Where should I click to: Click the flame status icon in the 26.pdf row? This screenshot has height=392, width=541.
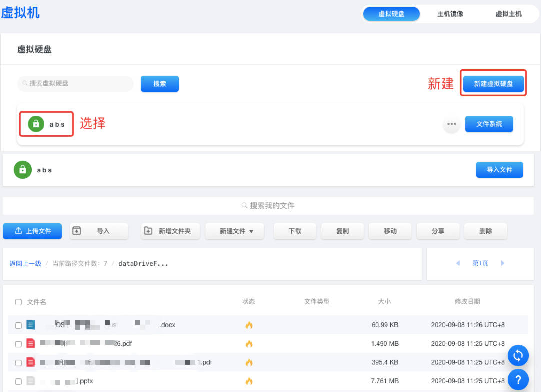[249, 343]
